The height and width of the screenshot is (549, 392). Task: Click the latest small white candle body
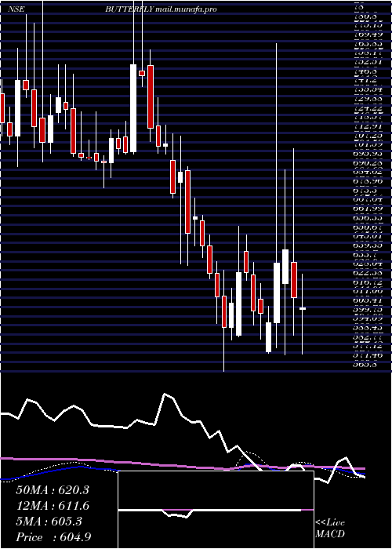[x=303, y=308]
